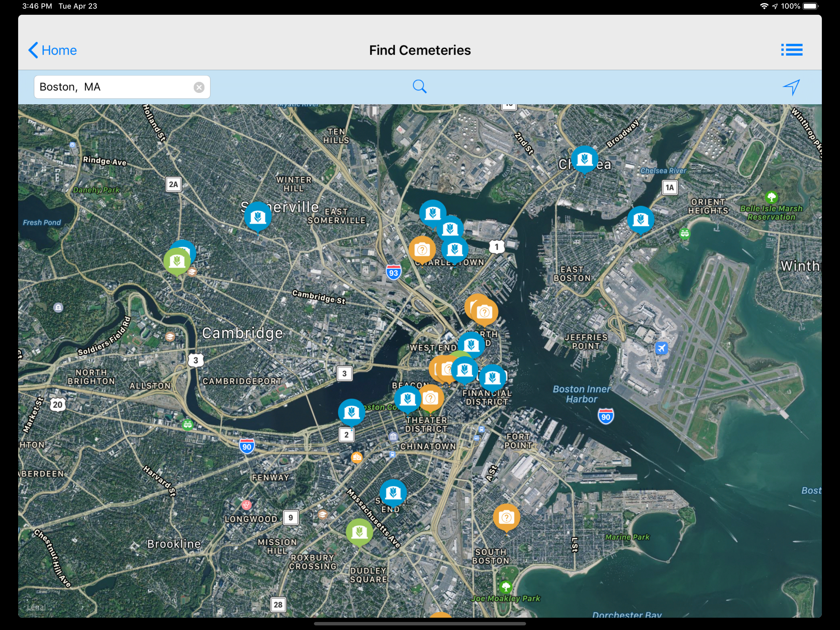This screenshot has height=630, width=840.
Task: Tap the orange camera pin near South Boston
Action: 506,517
